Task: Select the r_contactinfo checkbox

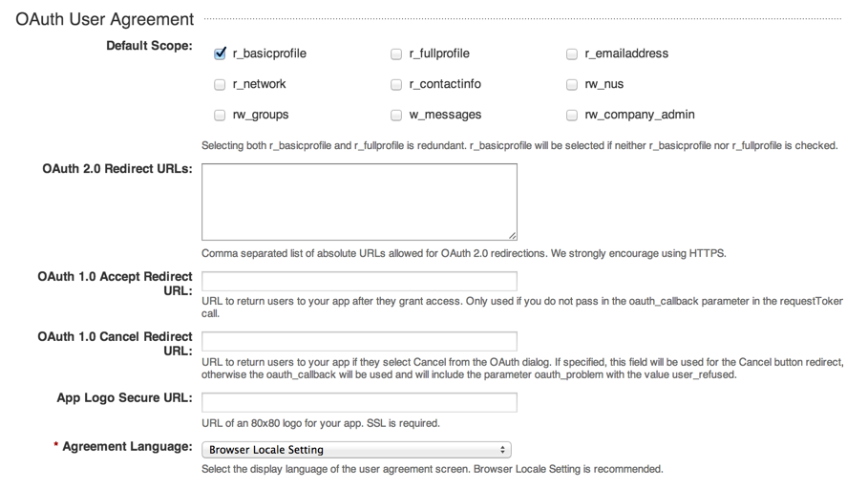Action: pos(396,85)
